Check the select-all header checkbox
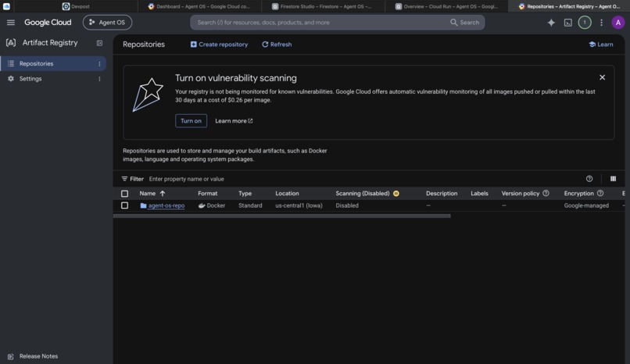 point(124,194)
